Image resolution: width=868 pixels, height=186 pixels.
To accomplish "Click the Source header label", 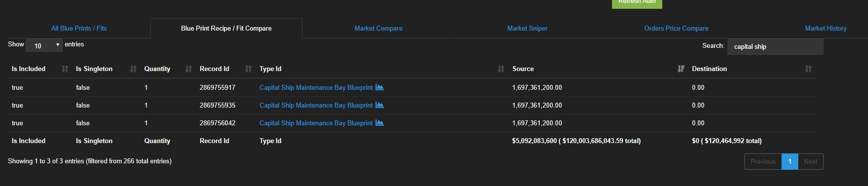I will tap(523, 69).
